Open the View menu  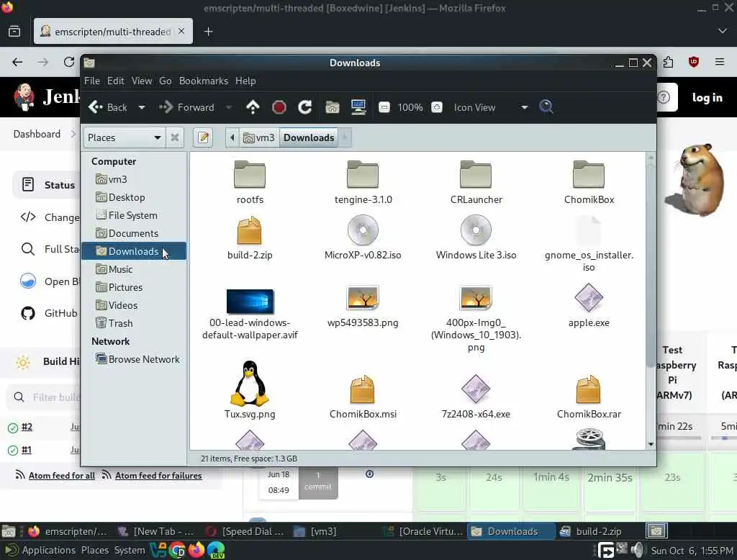pos(142,81)
